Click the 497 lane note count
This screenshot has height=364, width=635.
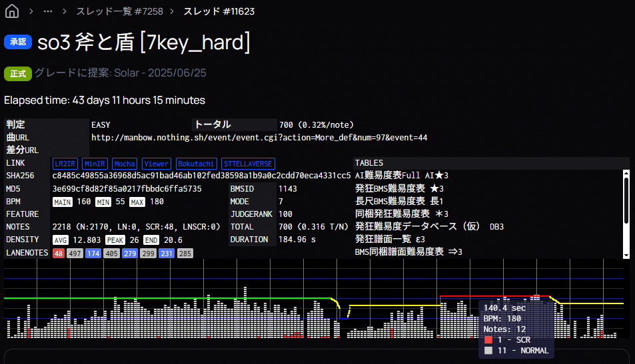[x=75, y=254]
